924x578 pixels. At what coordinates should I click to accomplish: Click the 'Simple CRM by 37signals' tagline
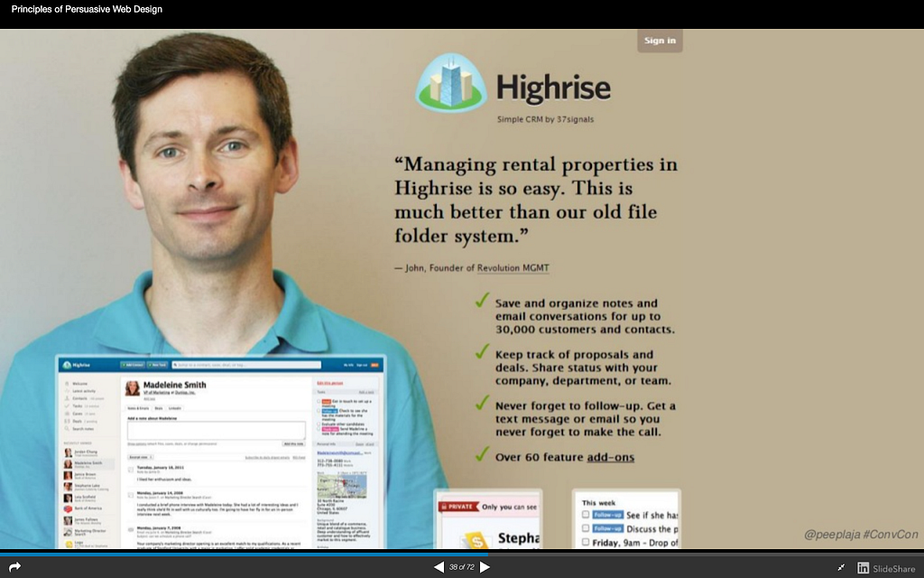pos(545,119)
